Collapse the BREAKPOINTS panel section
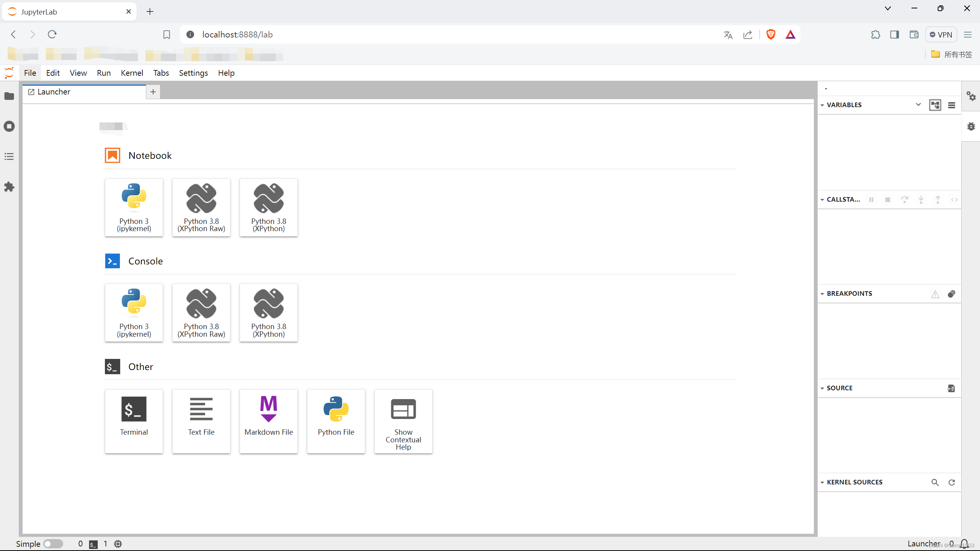This screenshot has height=551, width=980. [x=822, y=294]
